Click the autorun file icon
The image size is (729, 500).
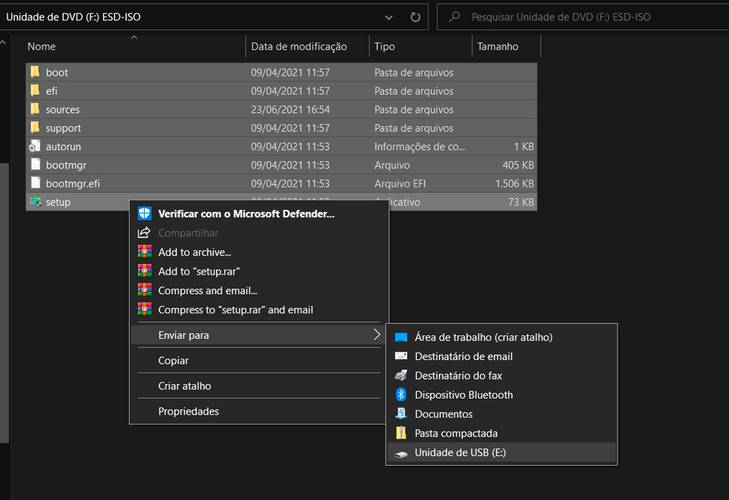pos(35,146)
